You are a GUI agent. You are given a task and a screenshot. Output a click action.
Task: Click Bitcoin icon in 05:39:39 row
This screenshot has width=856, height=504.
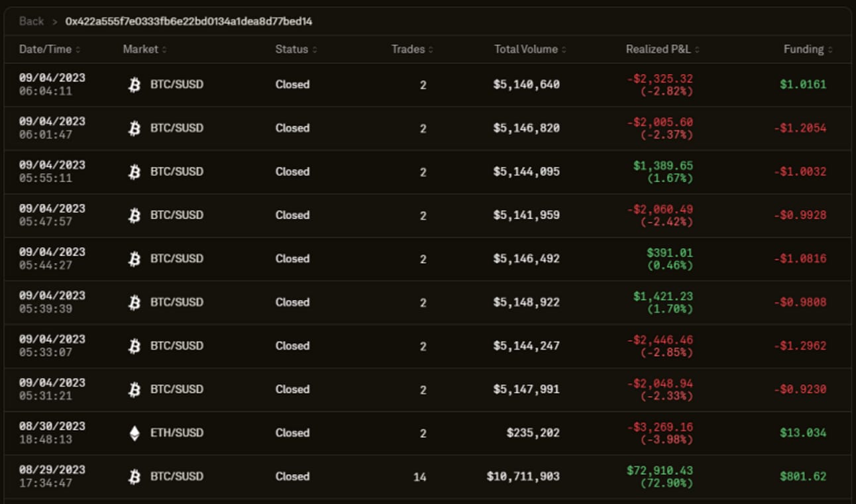134,303
